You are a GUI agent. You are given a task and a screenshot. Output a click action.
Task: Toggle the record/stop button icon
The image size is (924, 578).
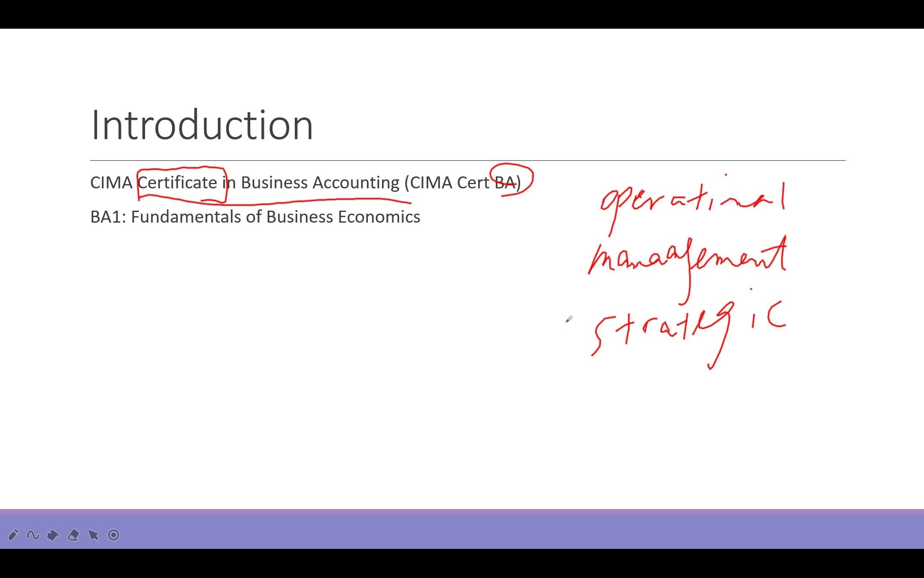point(114,535)
